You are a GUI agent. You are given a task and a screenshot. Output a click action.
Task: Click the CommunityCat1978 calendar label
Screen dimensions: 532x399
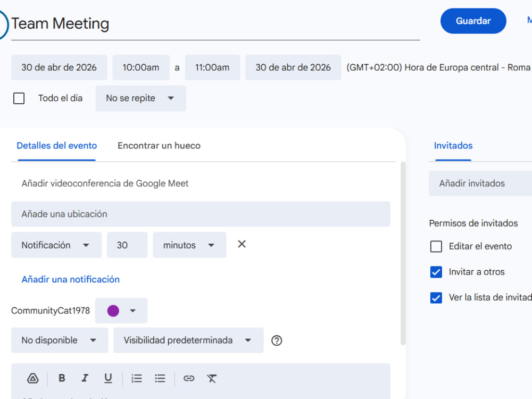(x=51, y=311)
